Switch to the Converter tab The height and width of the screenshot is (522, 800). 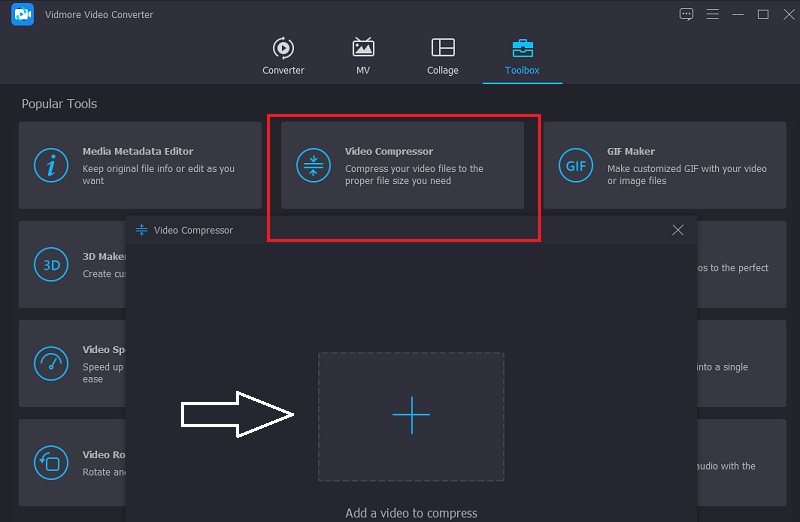(x=283, y=56)
